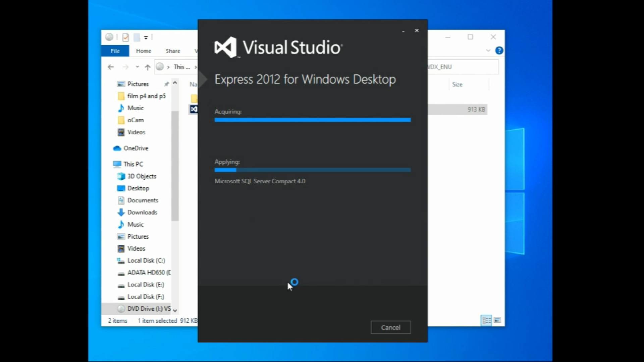Image resolution: width=644 pixels, height=362 pixels.
Task: Open Customize Quick Access Toolbar dropdown
Action: pos(146,38)
